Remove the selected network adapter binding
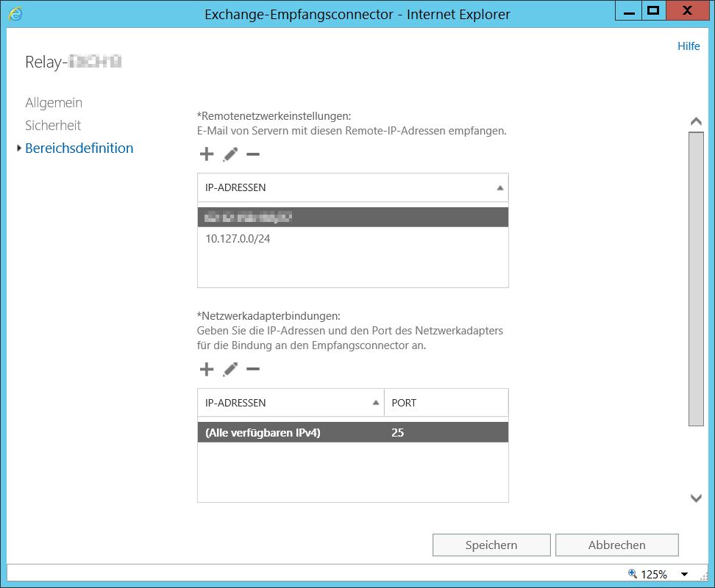Viewport: 715px width, 588px height. [253, 369]
